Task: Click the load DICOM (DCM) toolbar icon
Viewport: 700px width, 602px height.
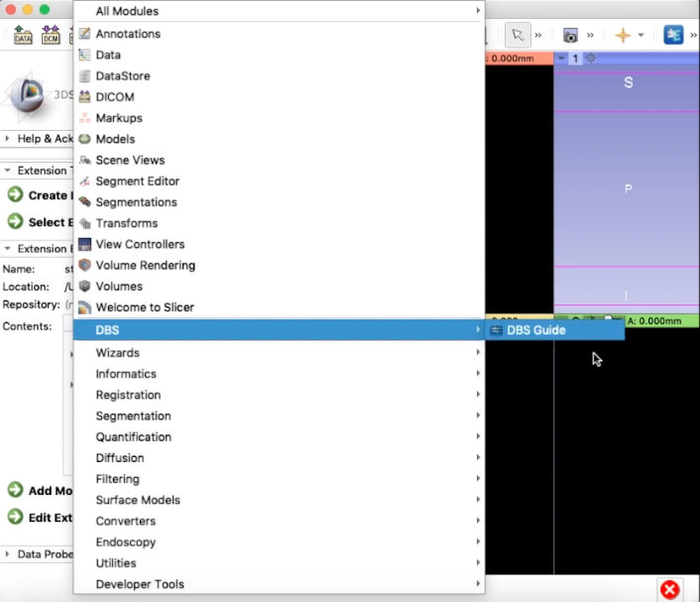Action: tap(51, 35)
